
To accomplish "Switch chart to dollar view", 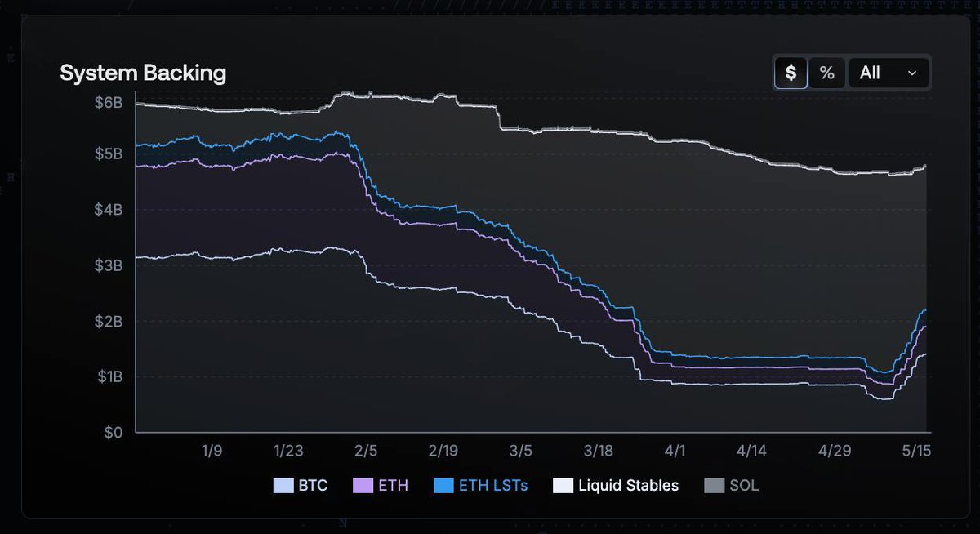I will point(791,73).
